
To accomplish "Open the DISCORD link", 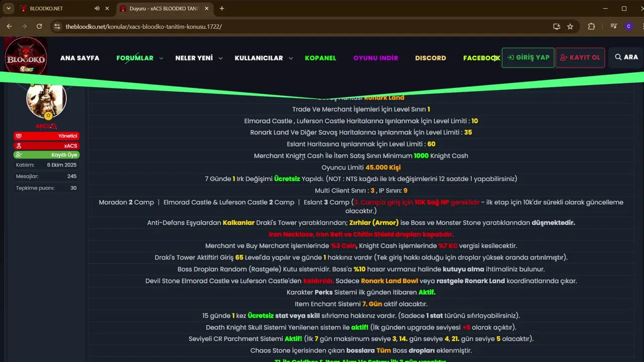I will [430, 58].
